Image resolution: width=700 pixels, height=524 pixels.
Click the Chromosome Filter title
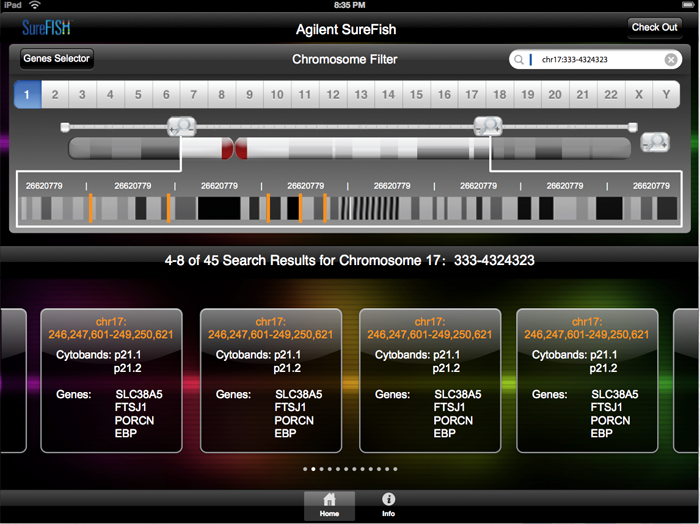pos(345,59)
